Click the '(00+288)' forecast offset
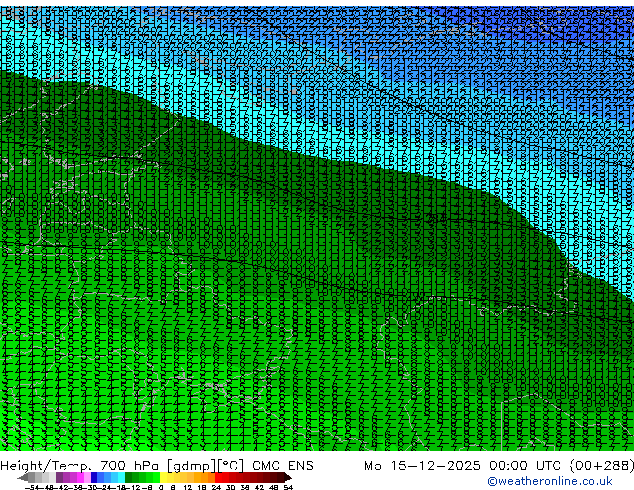634x490 pixels. pos(602,466)
